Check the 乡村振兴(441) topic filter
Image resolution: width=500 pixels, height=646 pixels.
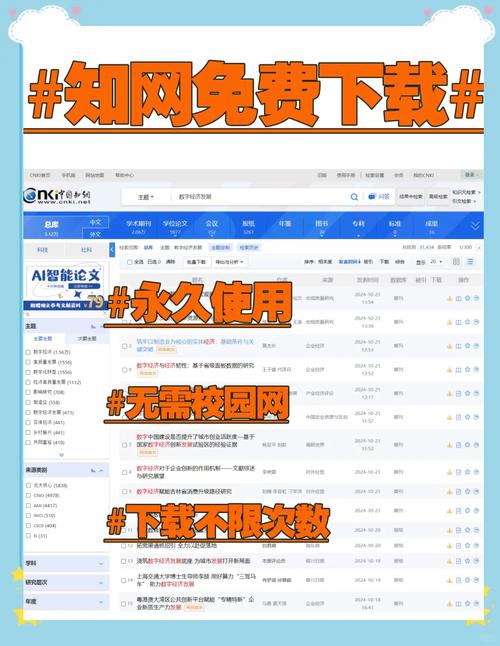click(x=28, y=433)
